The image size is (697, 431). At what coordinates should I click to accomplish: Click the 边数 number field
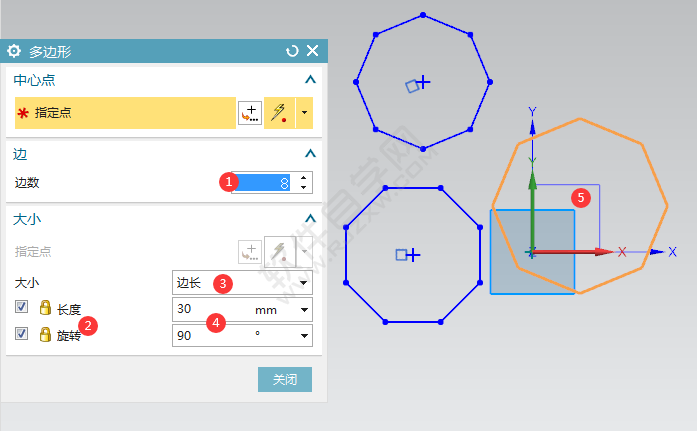pyautogui.click(x=262, y=183)
